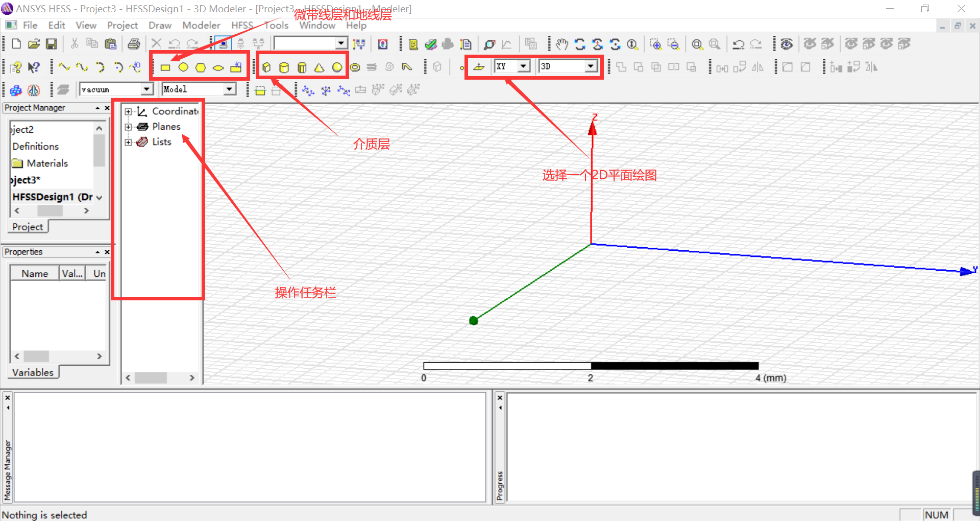This screenshot has width=980, height=521.
Task: Select the Draw Regular Polyhedron tool
Action: point(302,67)
